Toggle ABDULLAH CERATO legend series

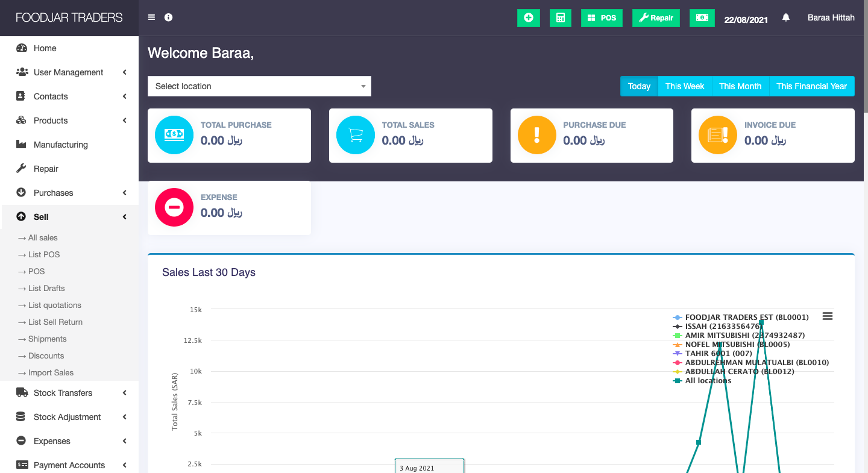pyautogui.click(x=734, y=372)
